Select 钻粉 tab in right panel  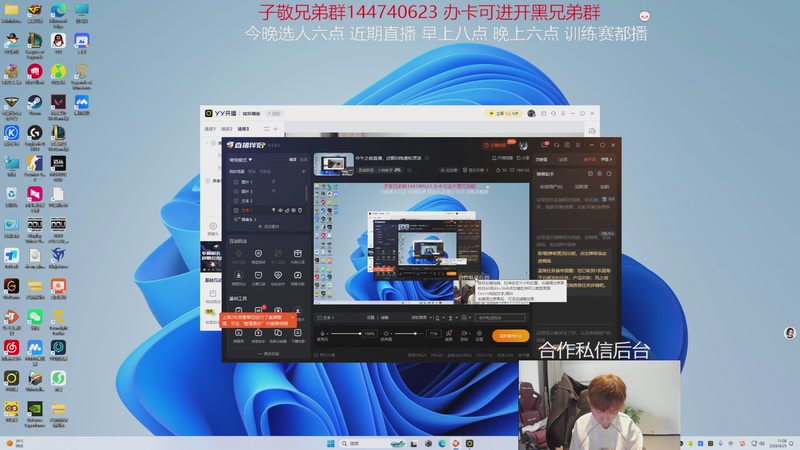604,187
